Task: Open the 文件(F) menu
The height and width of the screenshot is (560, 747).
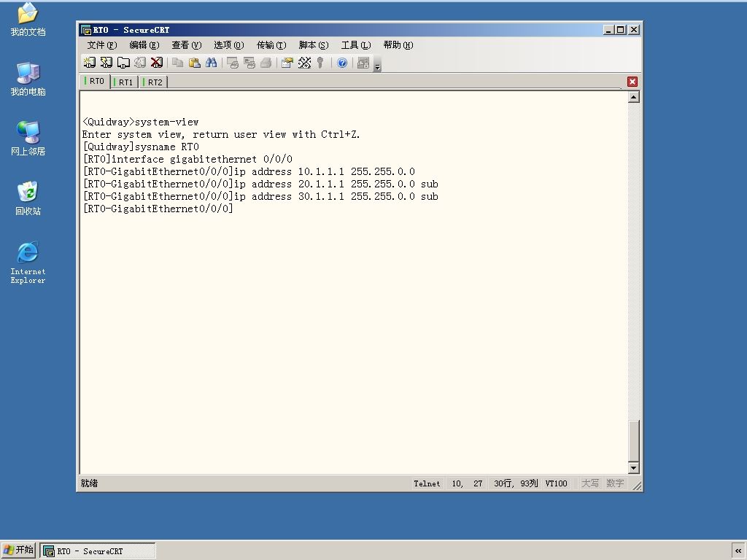Action: (102, 44)
